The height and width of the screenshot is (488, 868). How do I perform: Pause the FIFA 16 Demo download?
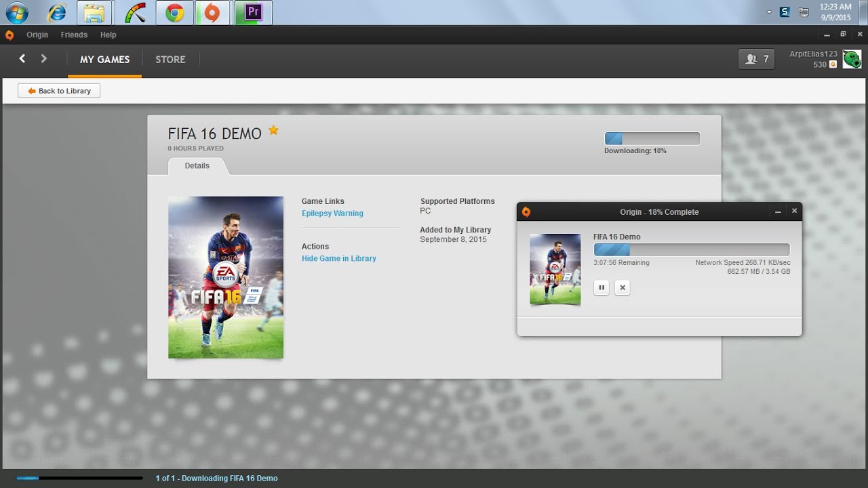[x=601, y=287]
